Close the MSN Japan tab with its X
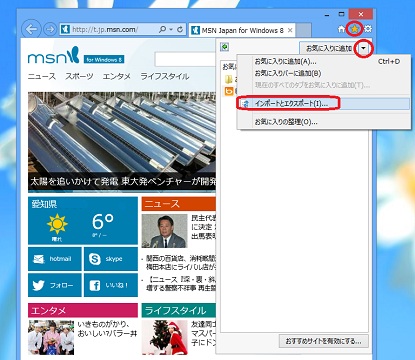415x360 pixels. [290, 30]
